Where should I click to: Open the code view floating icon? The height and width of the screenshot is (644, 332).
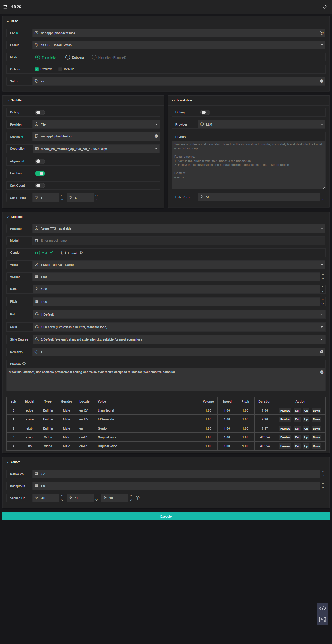coord(322,608)
